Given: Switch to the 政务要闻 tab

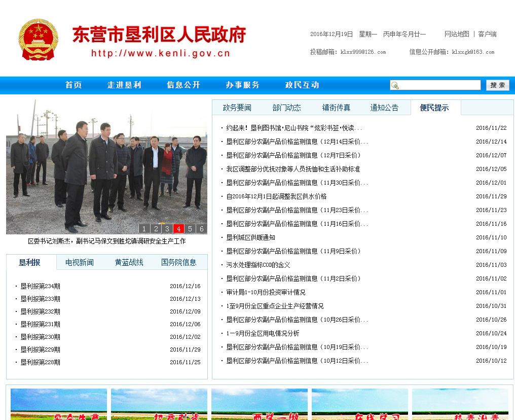Looking at the screenshot, I should point(237,108).
